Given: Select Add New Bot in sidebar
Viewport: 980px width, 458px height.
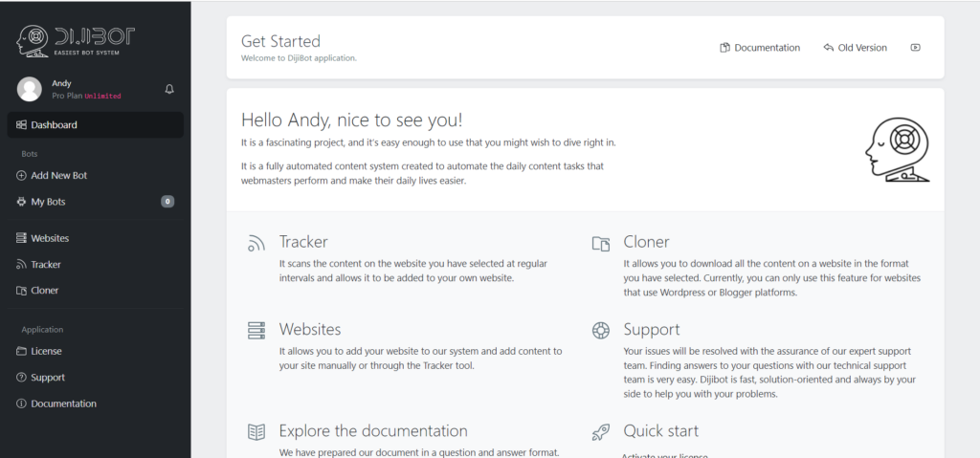Looking at the screenshot, I should [x=96, y=176].
